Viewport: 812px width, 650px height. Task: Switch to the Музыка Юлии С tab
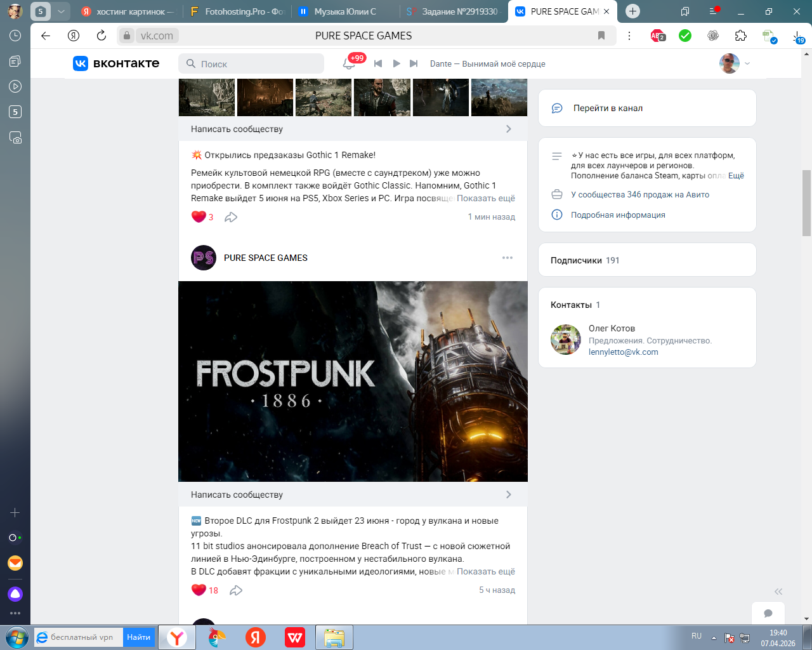tap(346, 11)
